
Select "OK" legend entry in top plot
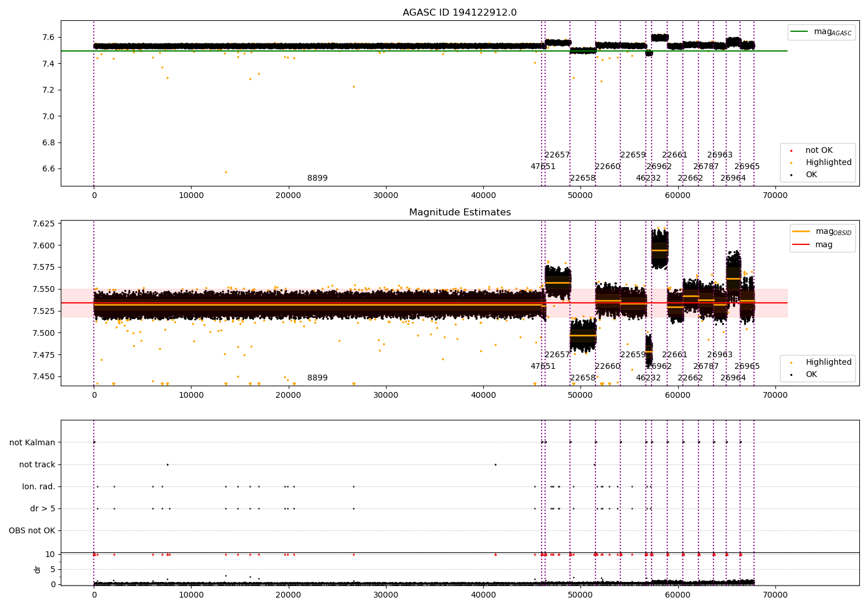[811, 175]
